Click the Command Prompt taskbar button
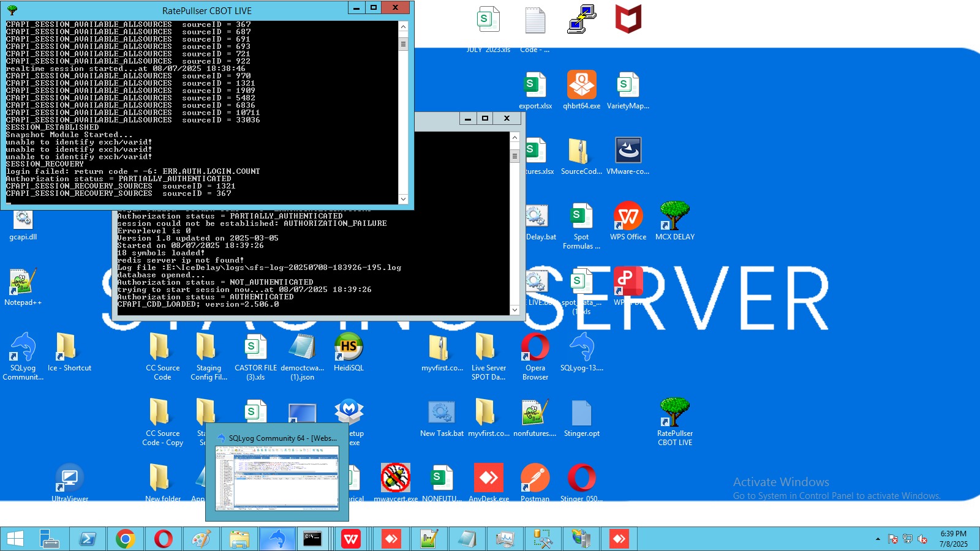Screen dimensions: 980x551 pyautogui.click(x=312, y=539)
